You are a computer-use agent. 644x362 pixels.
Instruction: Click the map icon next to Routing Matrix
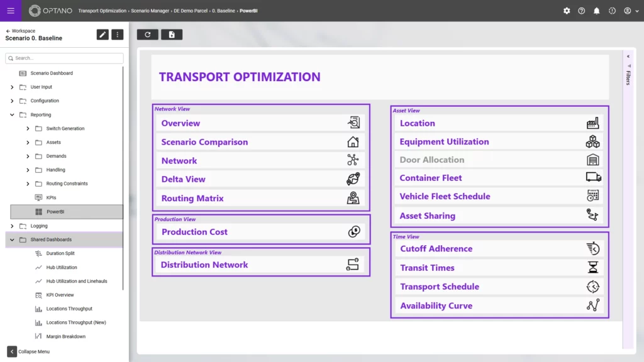[353, 198]
